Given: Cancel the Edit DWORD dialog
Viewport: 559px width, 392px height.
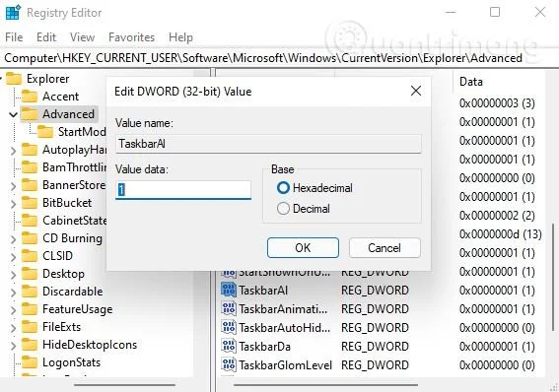Looking at the screenshot, I should 384,248.
